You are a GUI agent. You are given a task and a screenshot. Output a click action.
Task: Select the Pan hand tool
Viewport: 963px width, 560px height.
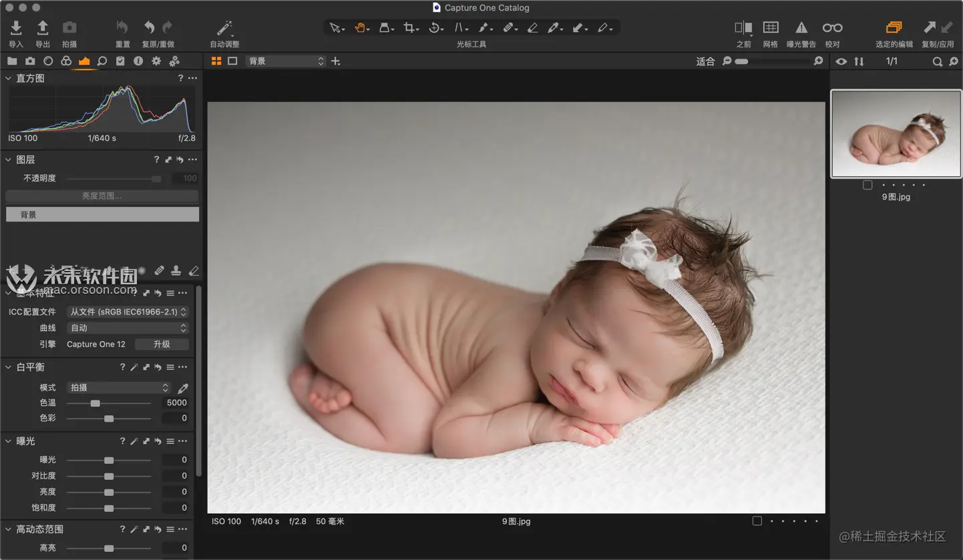click(x=361, y=28)
